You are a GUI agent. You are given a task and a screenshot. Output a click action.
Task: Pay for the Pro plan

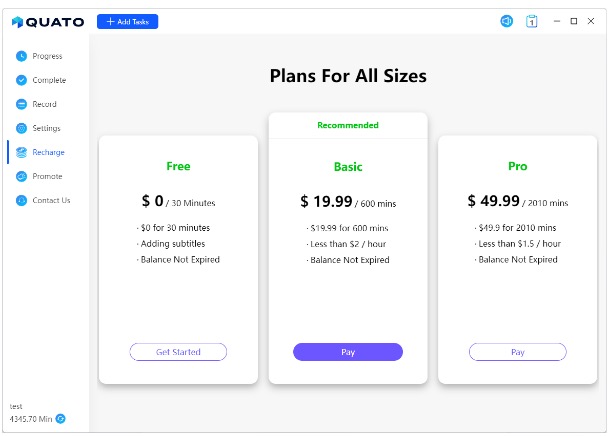click(x=517, y=352)
